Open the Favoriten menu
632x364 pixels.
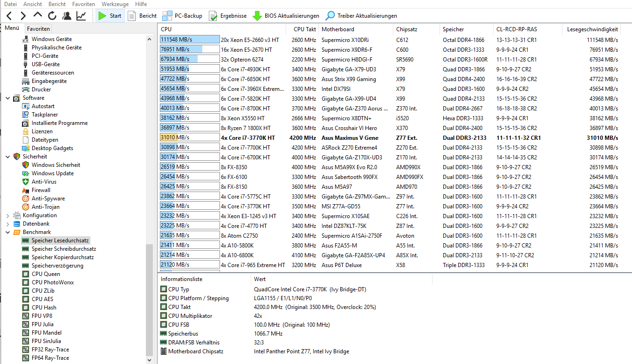[84, 4]
